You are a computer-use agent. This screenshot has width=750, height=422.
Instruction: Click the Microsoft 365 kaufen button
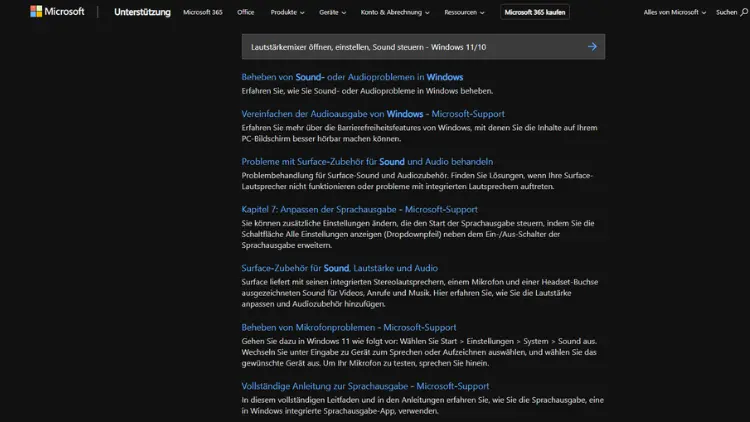click(535, 12)
